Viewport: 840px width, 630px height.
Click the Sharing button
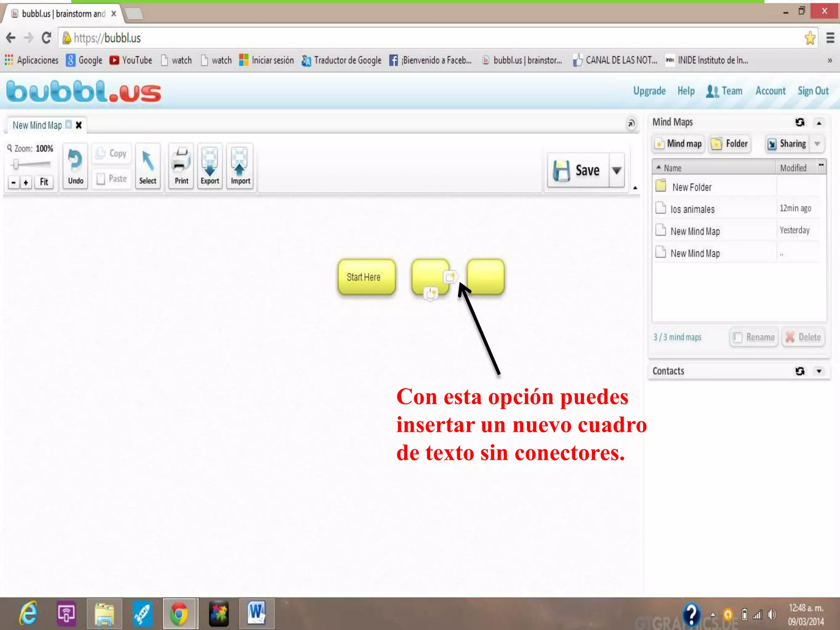(x=787, y=144)
